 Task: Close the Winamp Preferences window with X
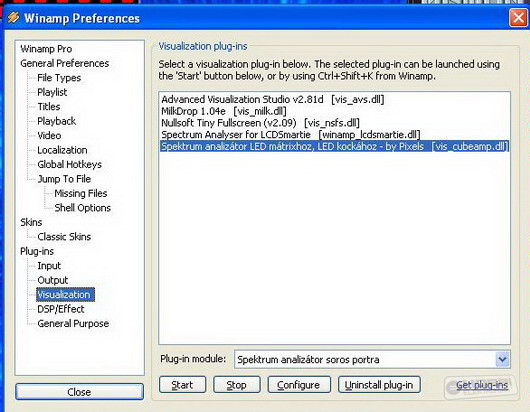click(518, 18)
